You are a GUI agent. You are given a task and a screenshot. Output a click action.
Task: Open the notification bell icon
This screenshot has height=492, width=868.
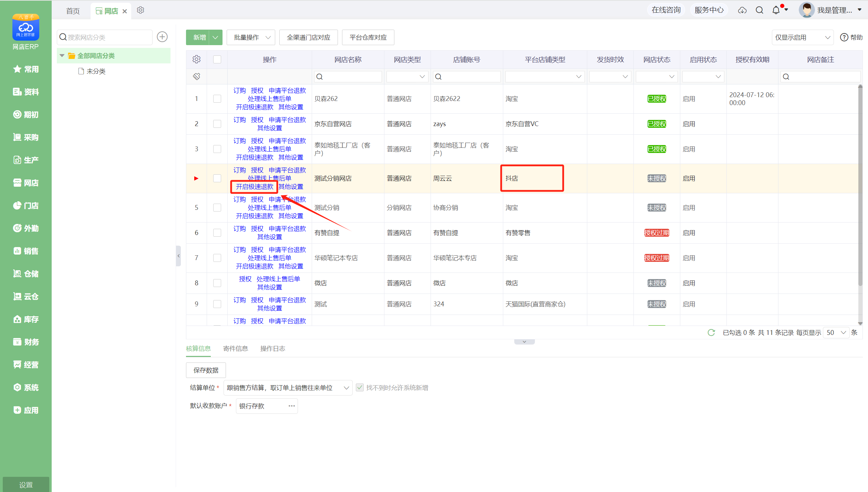click(x=776, y=10)
